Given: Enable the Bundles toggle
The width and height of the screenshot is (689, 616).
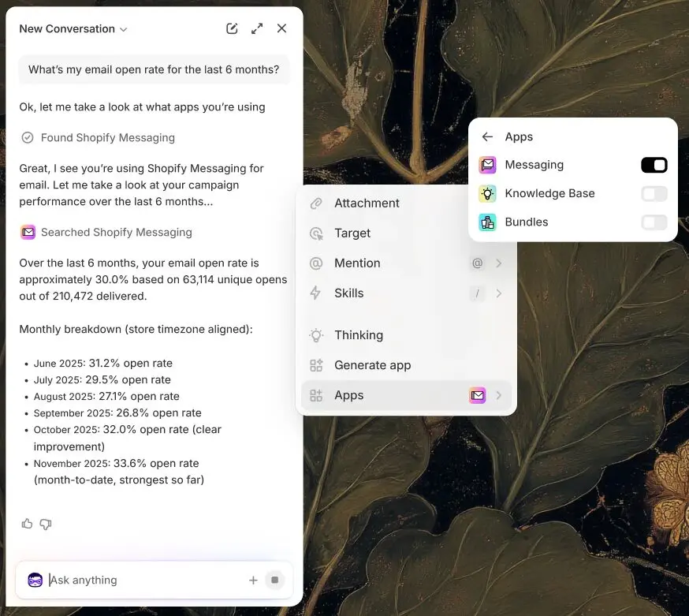Looking at the screenshot, I should click(x=654, y=222).
